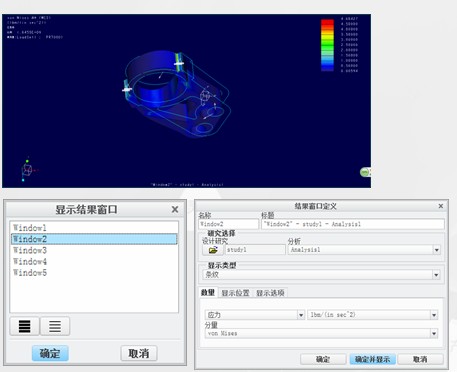This screenshot has width=457, height=372.
Task: Open the 应力 quantity dropdown
Action: (x=301, y=315)
